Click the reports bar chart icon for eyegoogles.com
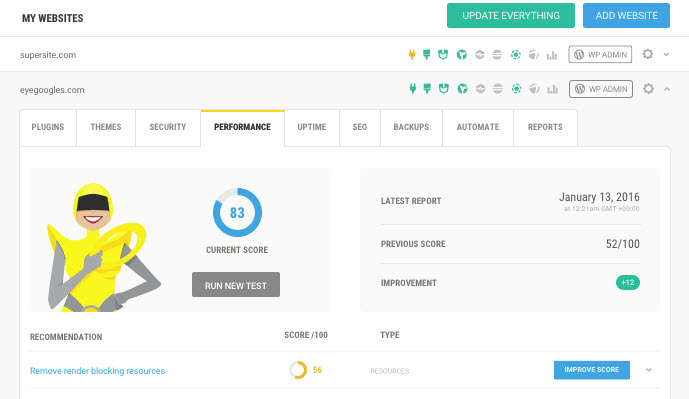 (x=552, y=89)
